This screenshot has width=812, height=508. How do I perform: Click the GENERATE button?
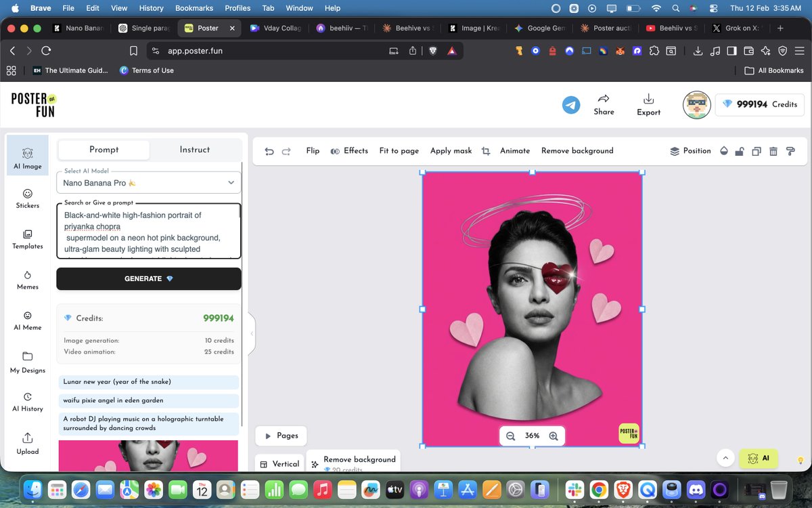click(x=149, y=279)
